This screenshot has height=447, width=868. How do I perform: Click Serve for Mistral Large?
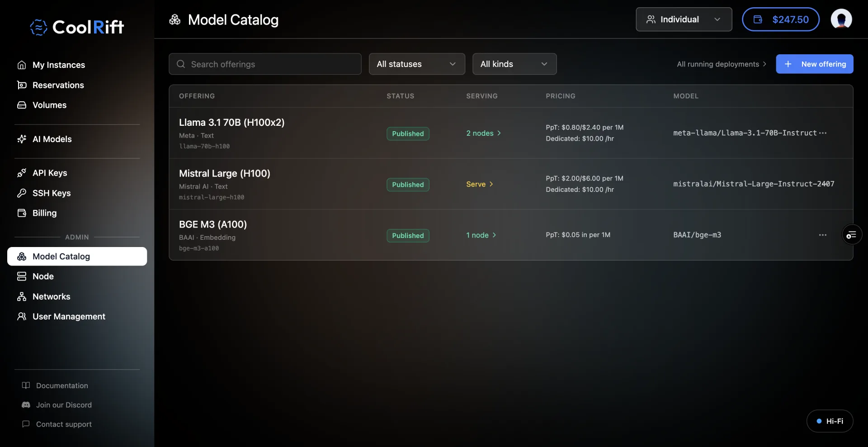tap(480, 184)
